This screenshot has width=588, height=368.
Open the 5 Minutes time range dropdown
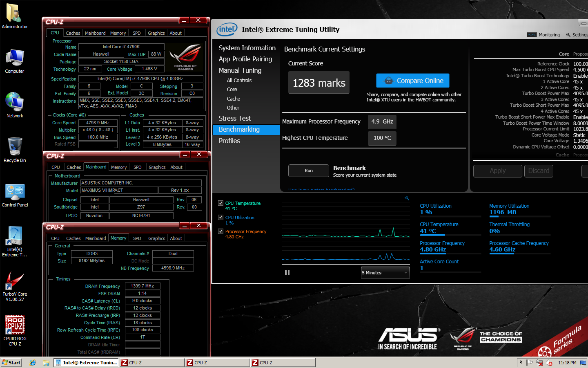385,273
